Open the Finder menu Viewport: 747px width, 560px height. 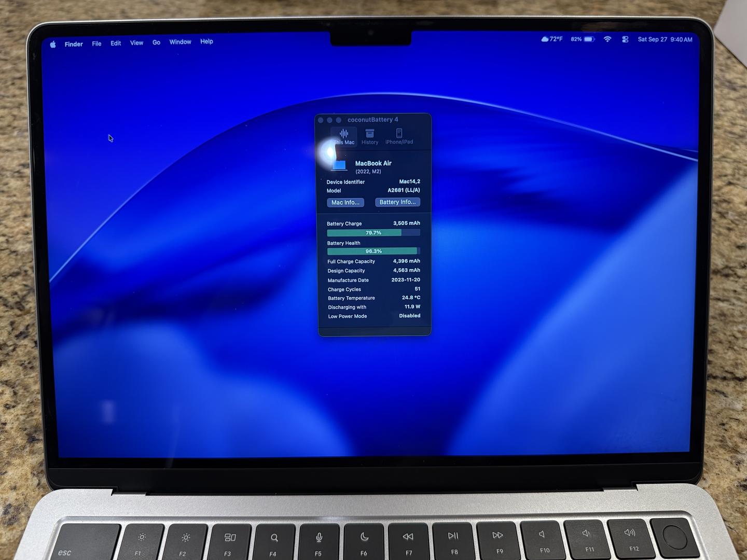point(74,44)
